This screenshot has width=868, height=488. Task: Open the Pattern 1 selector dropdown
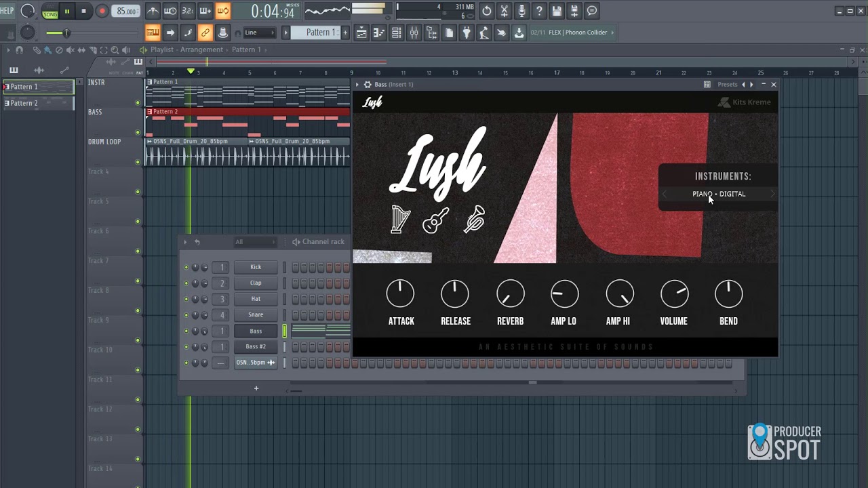click(315, 33)
